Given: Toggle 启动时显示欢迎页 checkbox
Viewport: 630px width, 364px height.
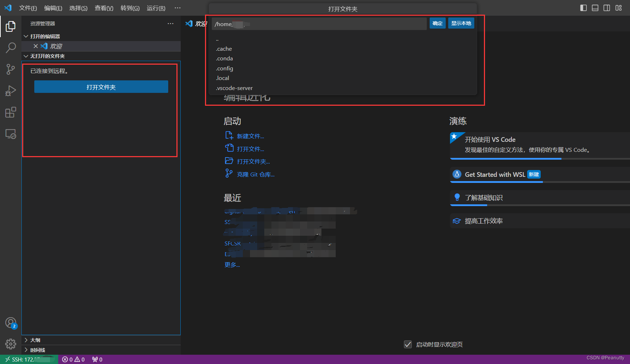Looking at the screenshot, I should point(408,344).
